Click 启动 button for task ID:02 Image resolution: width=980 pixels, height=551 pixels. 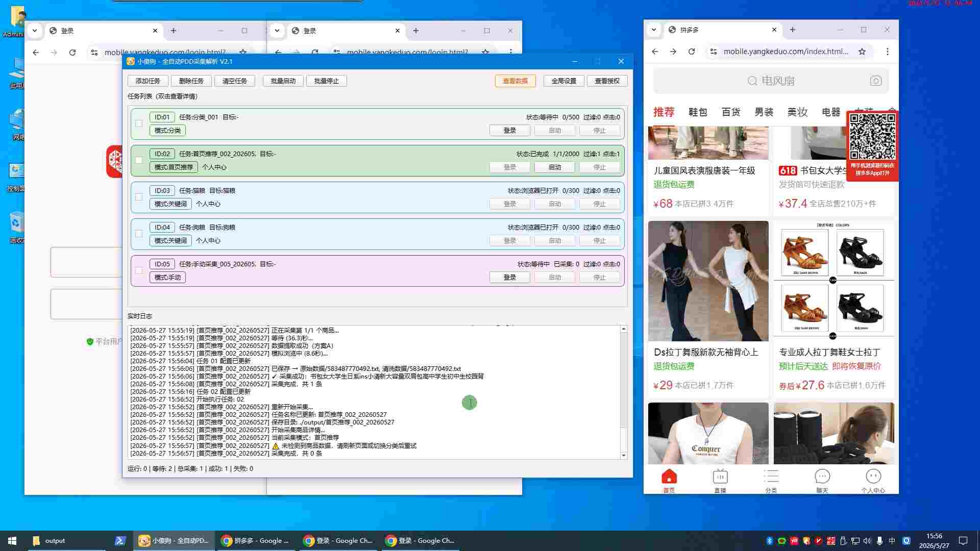pos(555,167)
